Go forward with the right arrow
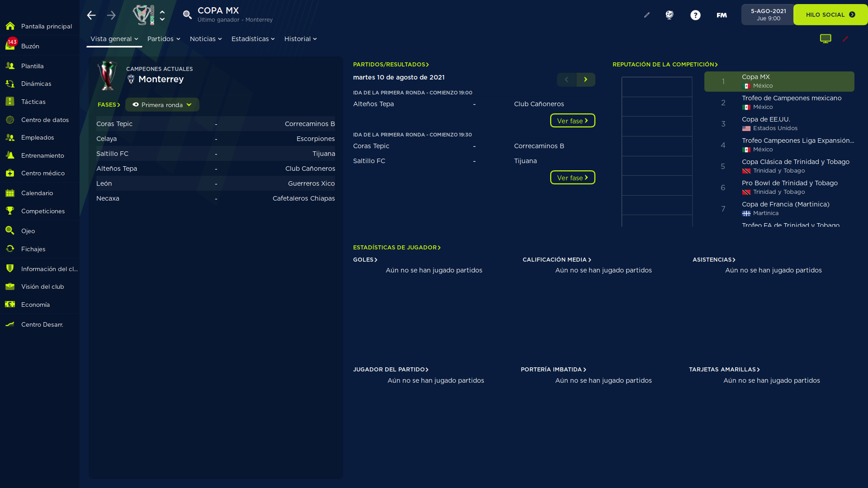The image size is (868, 488). click(x=111, y=15)
